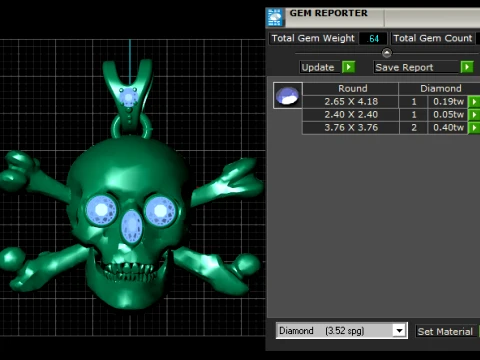Screen dimensions: 480x360
Task: Click the Update button
Action: pyautogui.click(x=319, y=67)
